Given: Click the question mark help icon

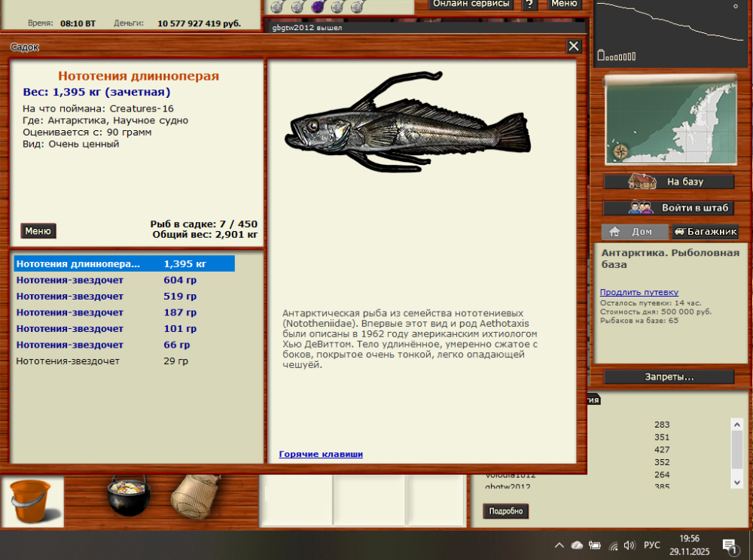Looking at the screenshot, I should coord(532,4).
